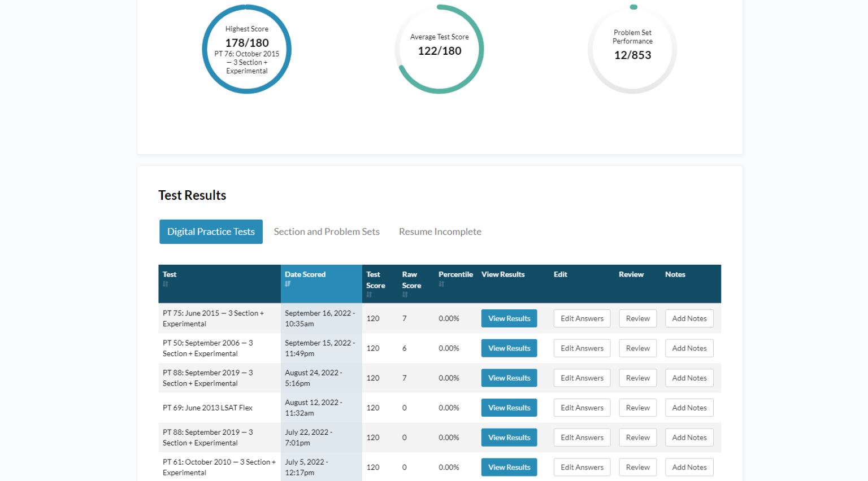Sort results using the Test Score sort icon
Image resolution: width=868 pixels, height=481 pixels.
(370, 295)
